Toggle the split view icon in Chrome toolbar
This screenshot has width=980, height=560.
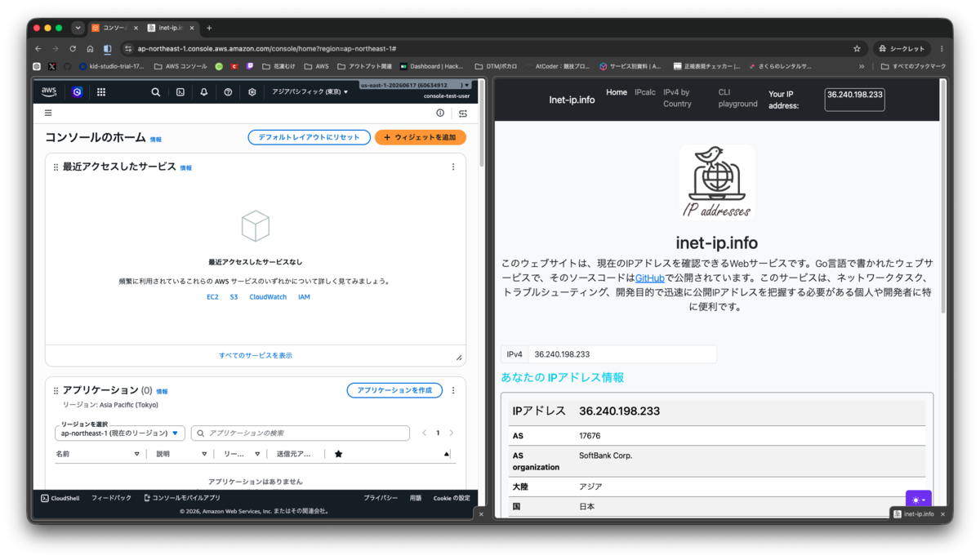(107, 49)
